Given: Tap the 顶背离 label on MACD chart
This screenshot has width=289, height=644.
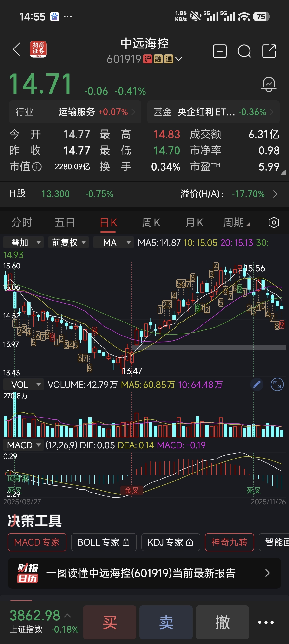Looking at the screenshot, I should click(18, 478).
